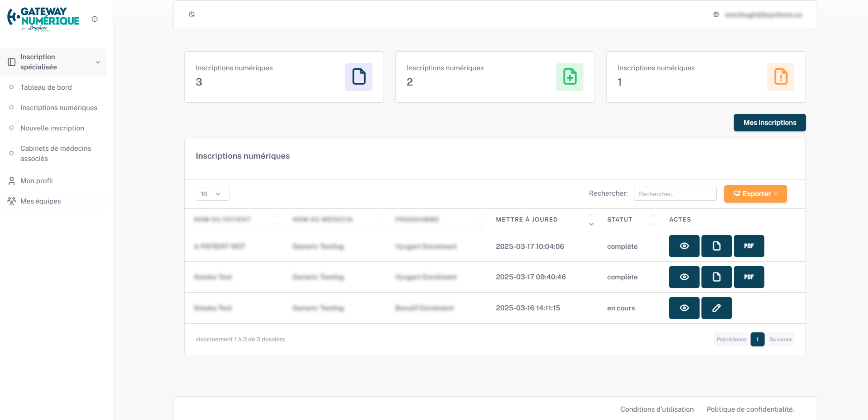Select page 1 in pagination
This screenshot has height=420, width=868.
tap(757, 340)
